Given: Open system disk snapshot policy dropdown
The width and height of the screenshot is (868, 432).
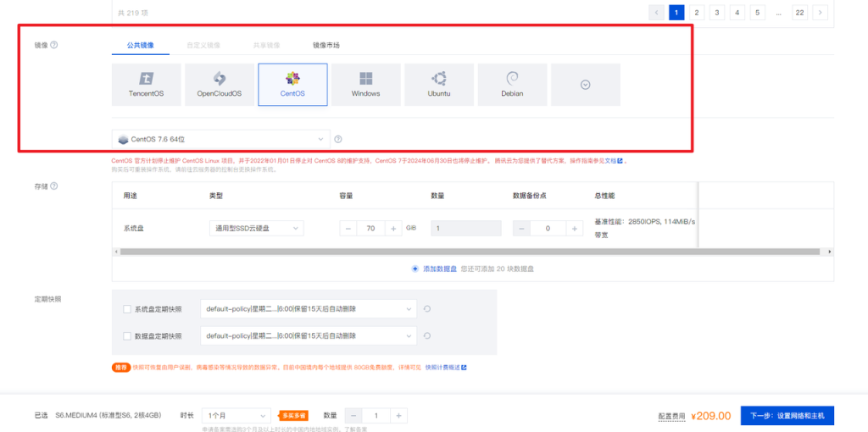Looking at the screenshot, I should [x=309, y=308].
